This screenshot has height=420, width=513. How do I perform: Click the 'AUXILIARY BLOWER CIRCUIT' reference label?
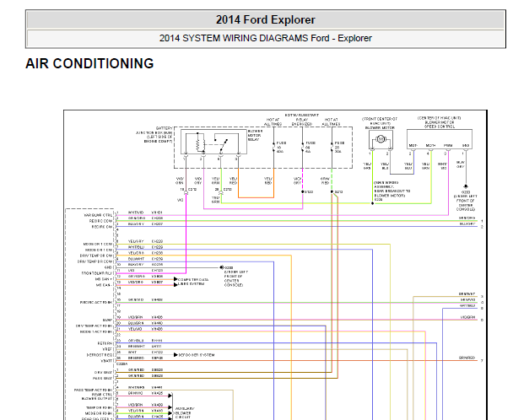click(185, 413)
